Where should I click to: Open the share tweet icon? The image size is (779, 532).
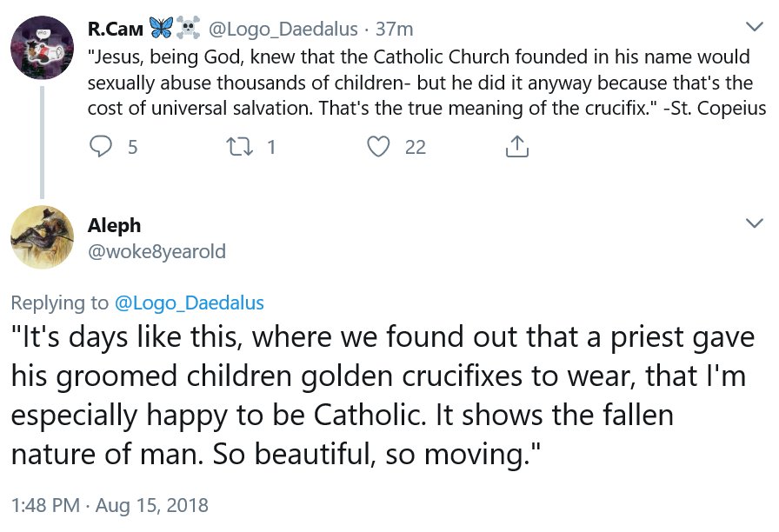click(x=516, y=147)
